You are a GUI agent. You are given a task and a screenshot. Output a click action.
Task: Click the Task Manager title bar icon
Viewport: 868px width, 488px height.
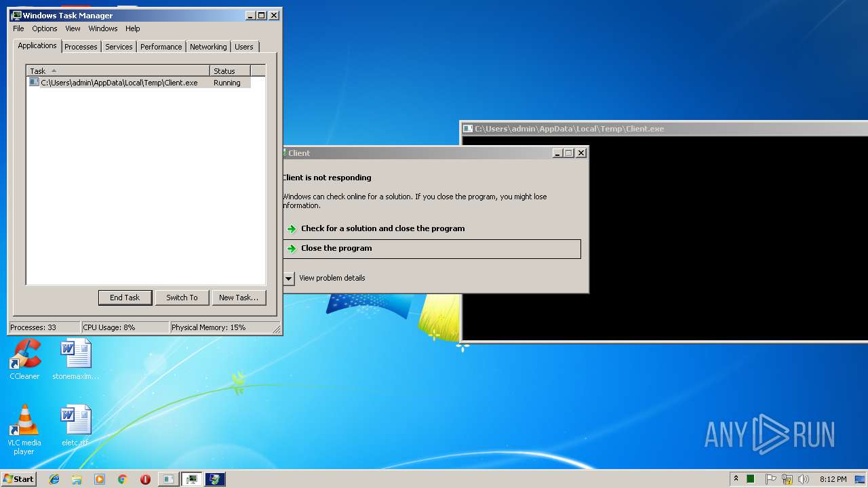pos(16,15)
